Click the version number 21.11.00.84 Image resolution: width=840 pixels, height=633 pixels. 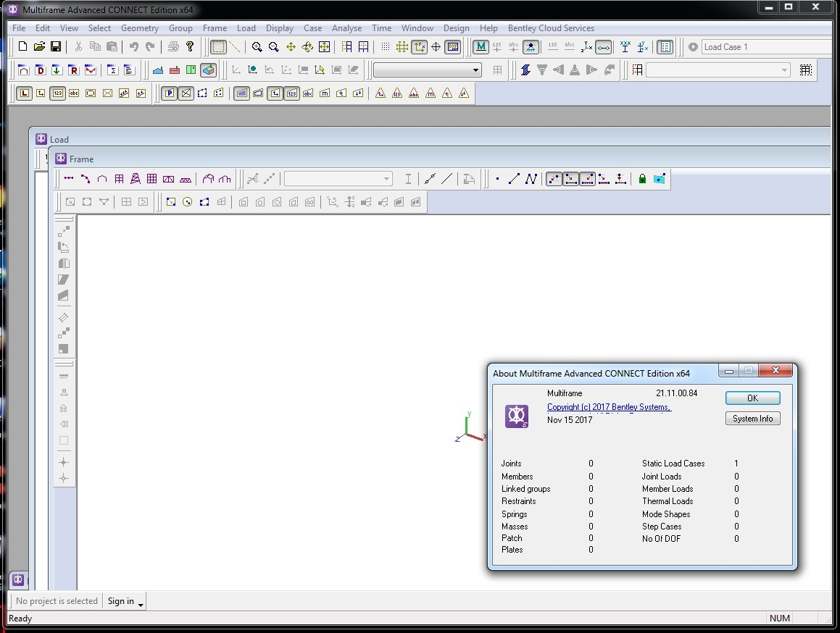[x=677, y=393]
